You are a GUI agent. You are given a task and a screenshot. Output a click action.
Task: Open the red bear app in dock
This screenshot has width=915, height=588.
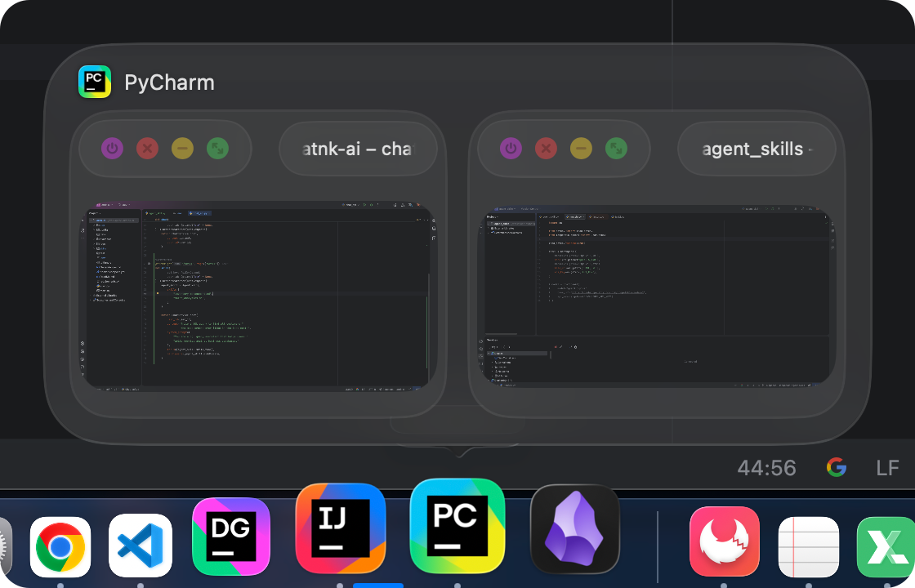pyautogui.click(x=724, y=542)
